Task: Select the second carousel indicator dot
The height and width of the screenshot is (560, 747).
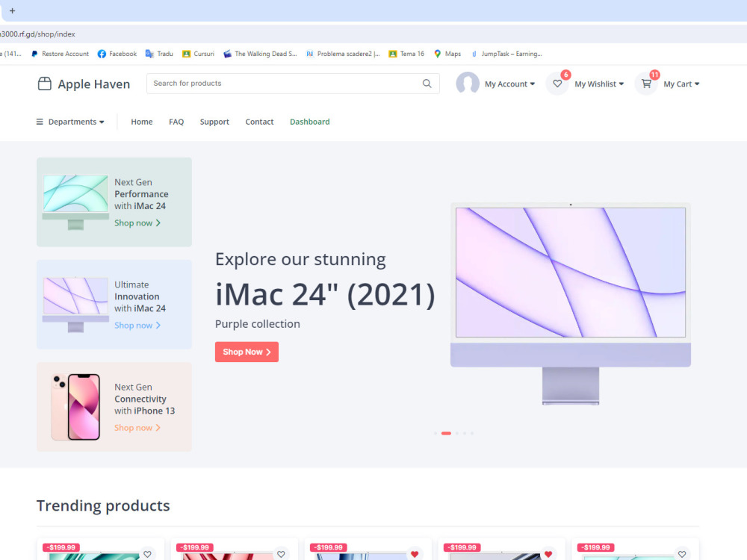Action: [x=446, y=433]
